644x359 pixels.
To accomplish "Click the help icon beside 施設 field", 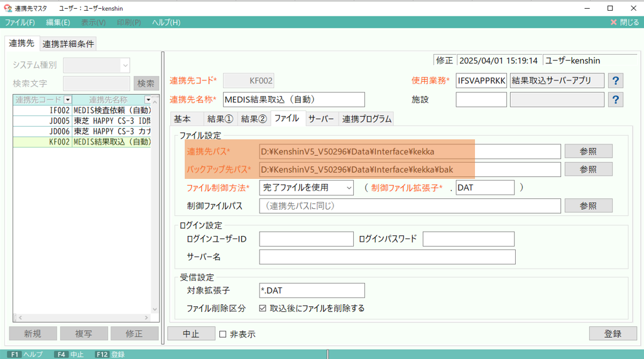I will click(x=616, y=100).
